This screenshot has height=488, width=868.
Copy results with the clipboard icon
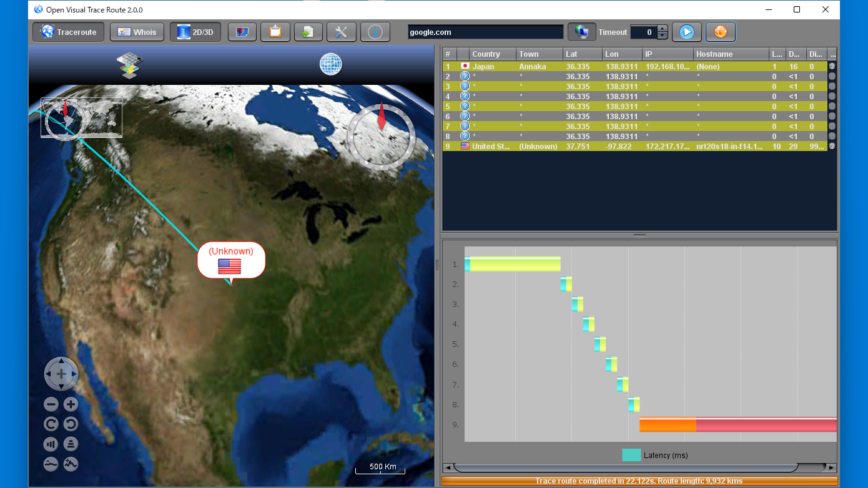275,32
